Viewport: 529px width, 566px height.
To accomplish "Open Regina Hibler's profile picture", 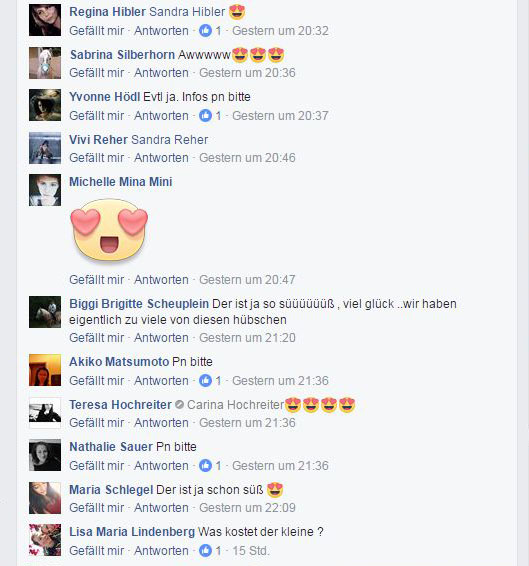I will [x=45, y=20].
